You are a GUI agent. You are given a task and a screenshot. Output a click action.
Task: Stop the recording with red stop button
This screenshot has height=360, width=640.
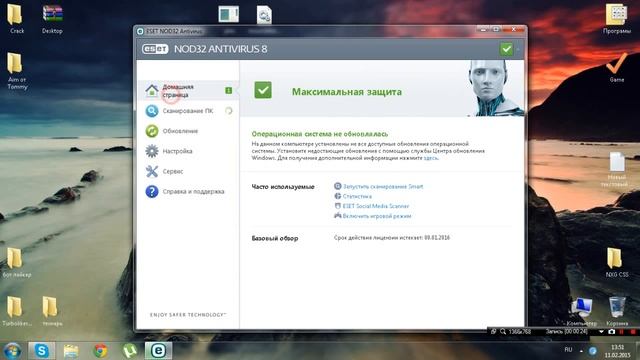(x=633, y=332)
